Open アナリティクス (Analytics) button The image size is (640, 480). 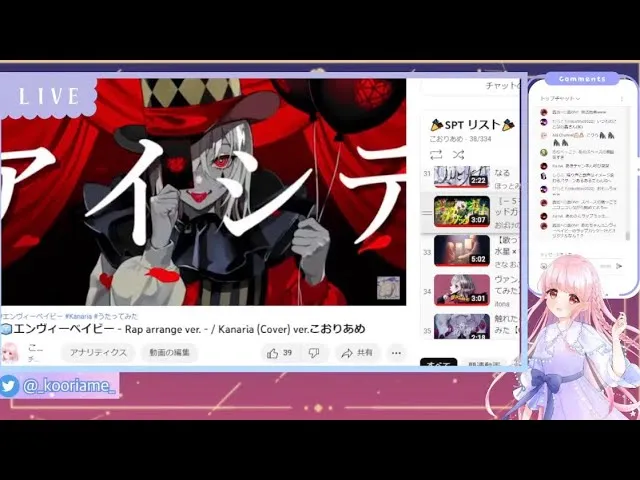point(98,353)
